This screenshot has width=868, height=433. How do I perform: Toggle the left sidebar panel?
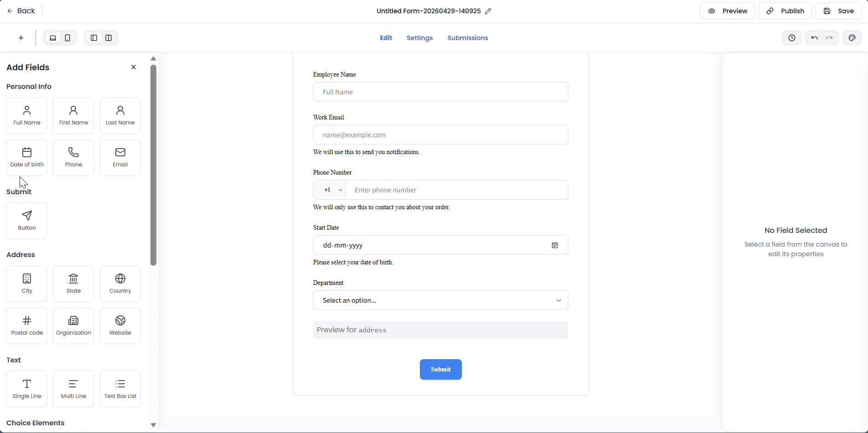click(x=94, y=38)
